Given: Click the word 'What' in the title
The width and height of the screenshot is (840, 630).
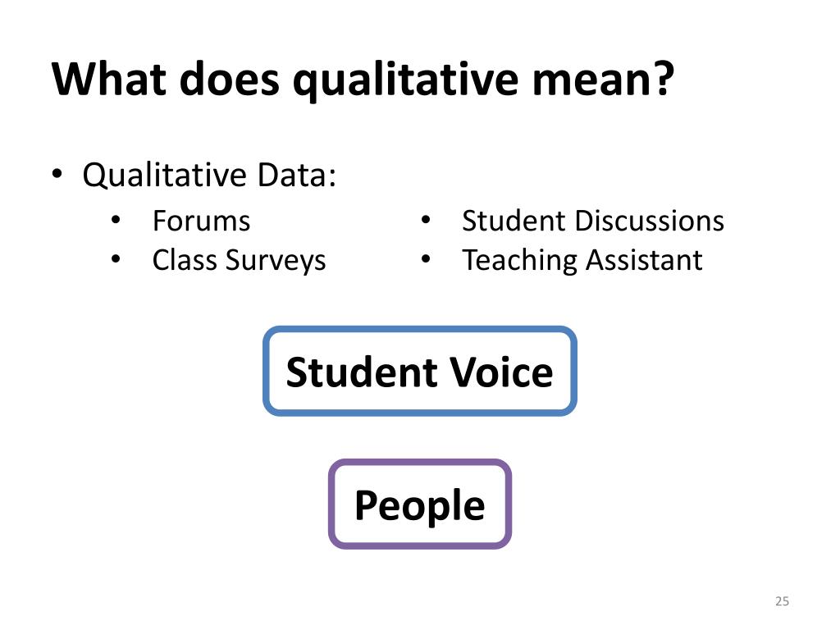Looking at the screenshot, I should [109, 80].
